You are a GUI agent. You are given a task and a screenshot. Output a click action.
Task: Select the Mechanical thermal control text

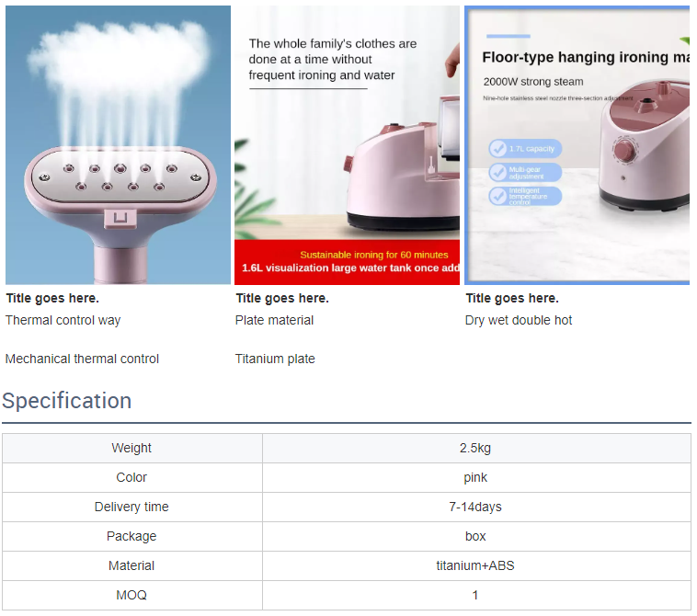82,359
